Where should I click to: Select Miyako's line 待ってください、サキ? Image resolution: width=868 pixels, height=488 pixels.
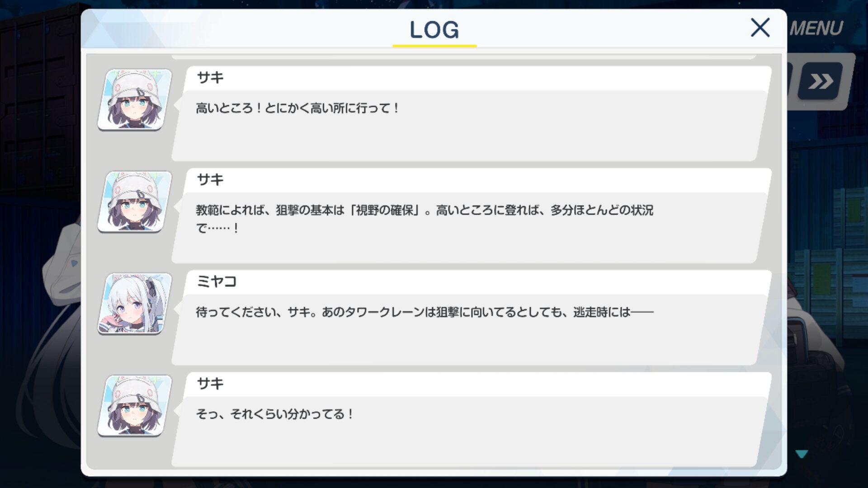point(424,312)
